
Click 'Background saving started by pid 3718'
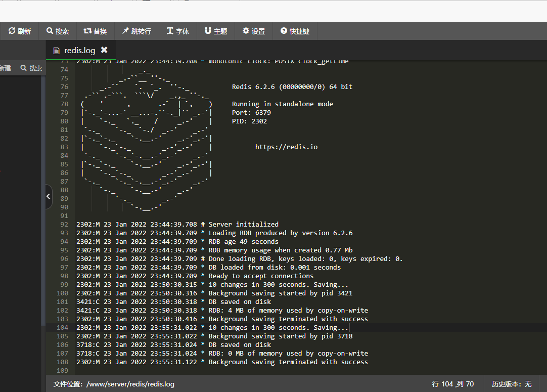(x=214, y=336)
